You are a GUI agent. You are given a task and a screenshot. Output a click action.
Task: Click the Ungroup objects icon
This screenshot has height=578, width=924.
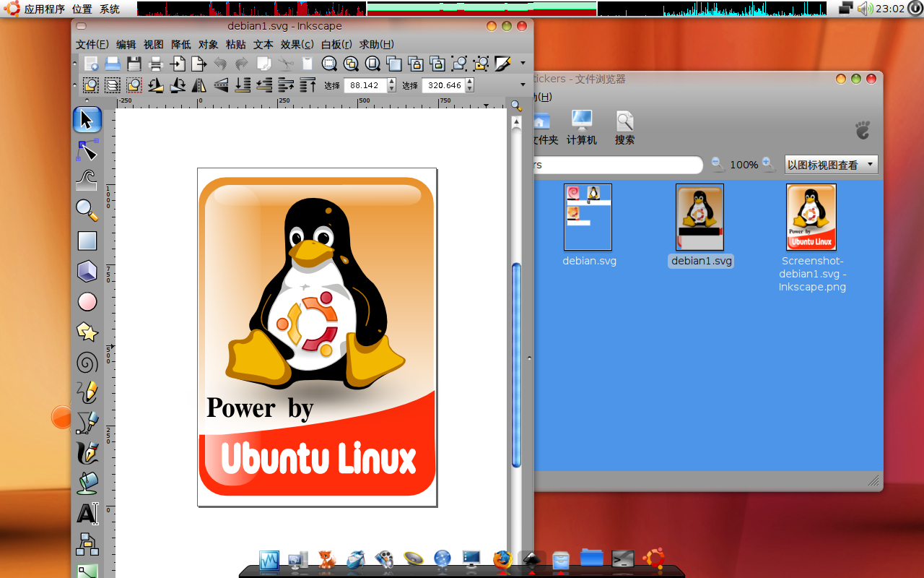coord(481,64)
